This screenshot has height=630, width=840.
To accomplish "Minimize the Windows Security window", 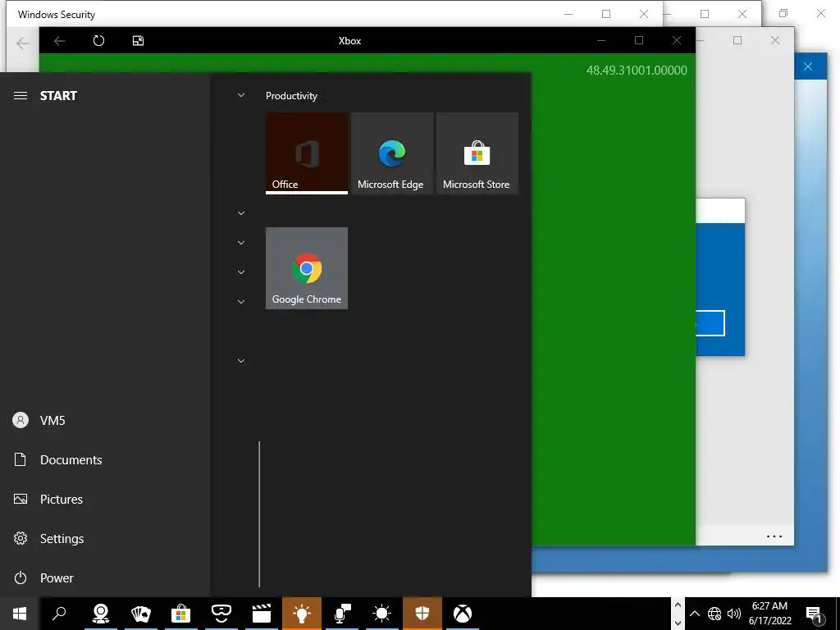I will 568,14.
